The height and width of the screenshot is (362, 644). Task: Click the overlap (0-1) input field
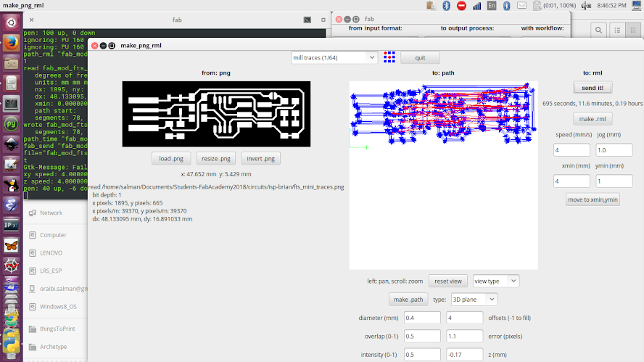pos(422,336)
